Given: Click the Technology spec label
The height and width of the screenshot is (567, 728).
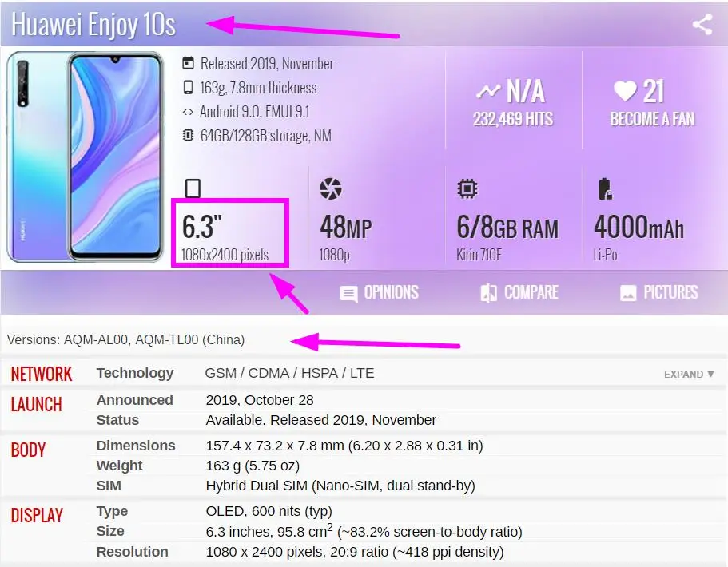Looking at the screenshot, I should [x=135, y=373].
